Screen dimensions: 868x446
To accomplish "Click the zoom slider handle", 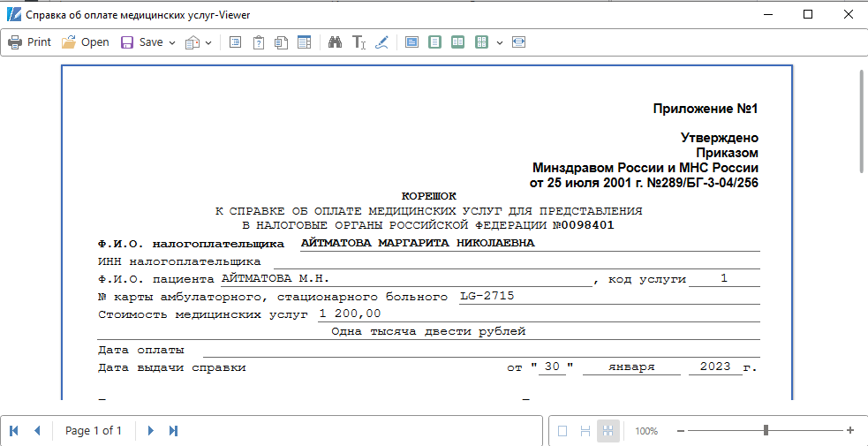I will coord(766,430).
